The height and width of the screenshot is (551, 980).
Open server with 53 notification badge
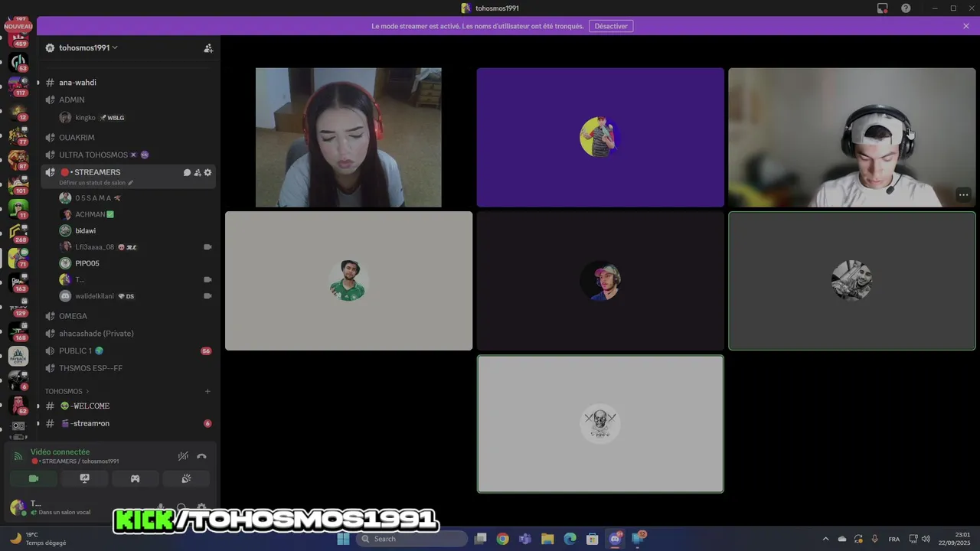tap(18, 61)
